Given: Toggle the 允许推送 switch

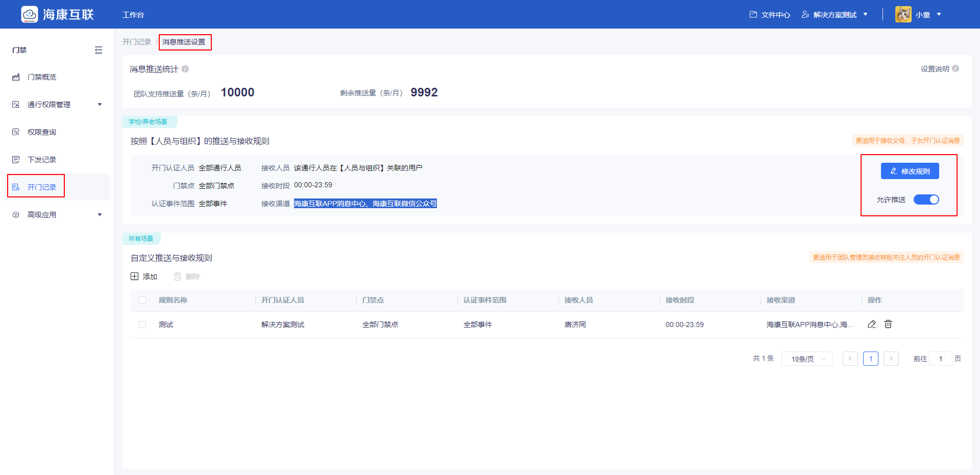Looking at the screenshot, I should tap(926, 199).
